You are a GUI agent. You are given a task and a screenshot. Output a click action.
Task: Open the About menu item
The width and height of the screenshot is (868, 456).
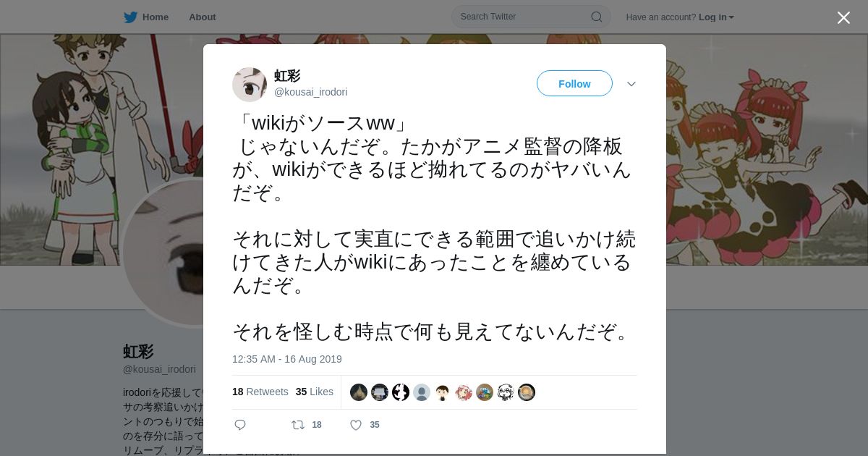click(203, 17)
